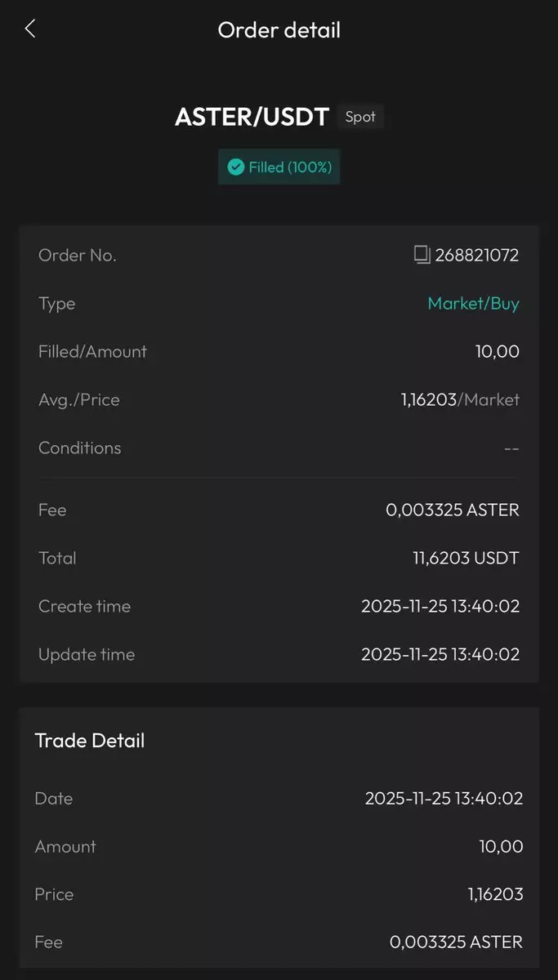This screenshot has height=980, width=558.
Task: Open the ASTER/USDT pair title
Action: pyautogui.click(x=252, y=117)
